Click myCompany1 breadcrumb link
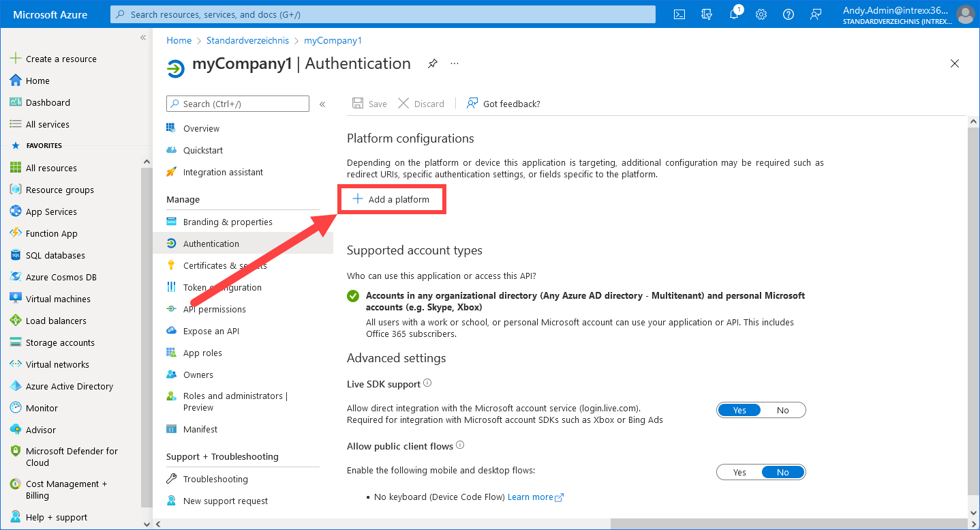The width and height of the screenshot is (980, 530). click(x=333, y=40)
